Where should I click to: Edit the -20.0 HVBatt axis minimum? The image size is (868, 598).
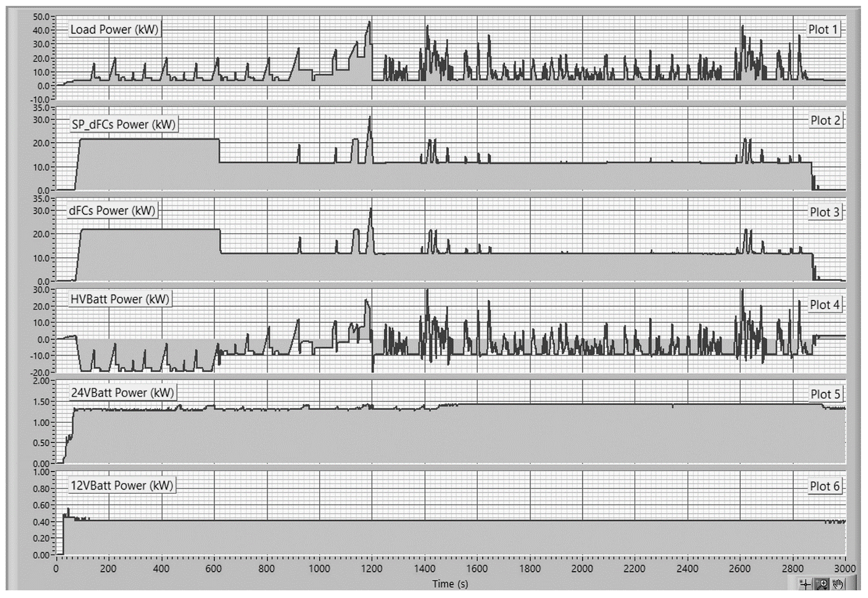(40, 372)
